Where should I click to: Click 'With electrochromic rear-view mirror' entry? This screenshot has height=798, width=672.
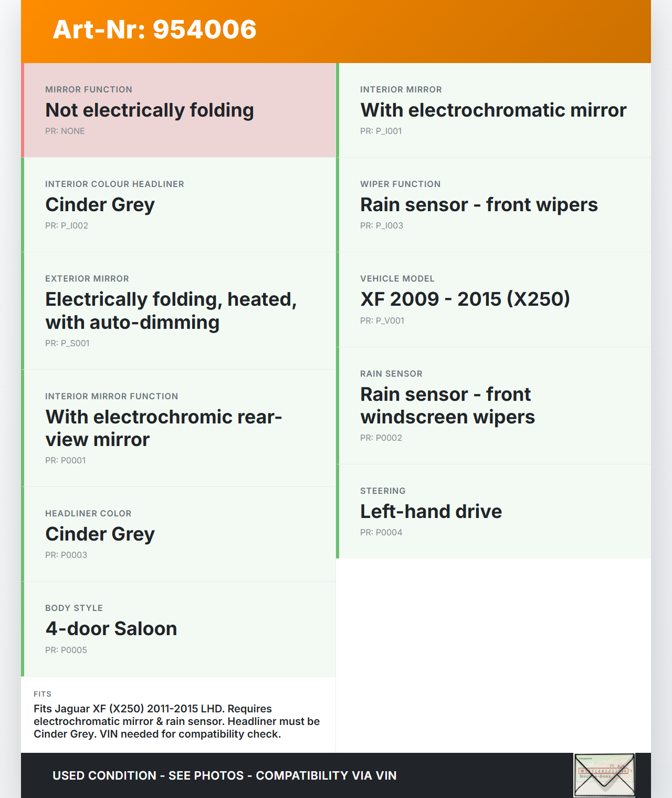(163, 428)
